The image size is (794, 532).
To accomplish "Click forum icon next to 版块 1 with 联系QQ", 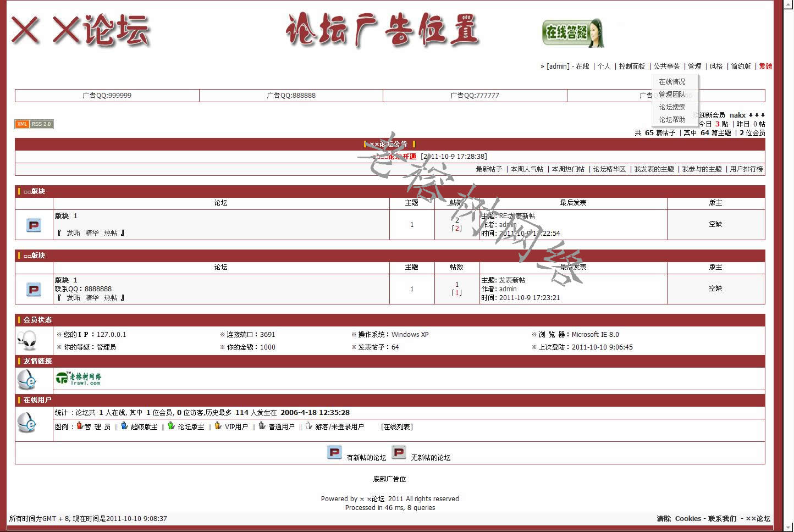I will pyautogui.click(x=34, y=290).
